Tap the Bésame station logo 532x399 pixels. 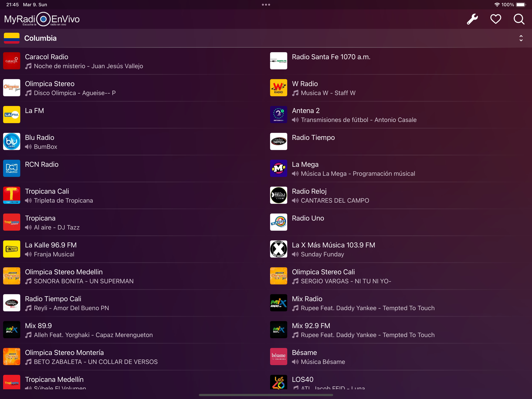(x=278, y=357)
